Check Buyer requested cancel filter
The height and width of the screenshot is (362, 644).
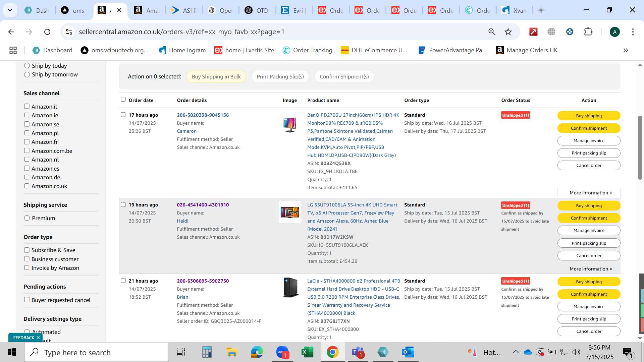pos(26,300)
